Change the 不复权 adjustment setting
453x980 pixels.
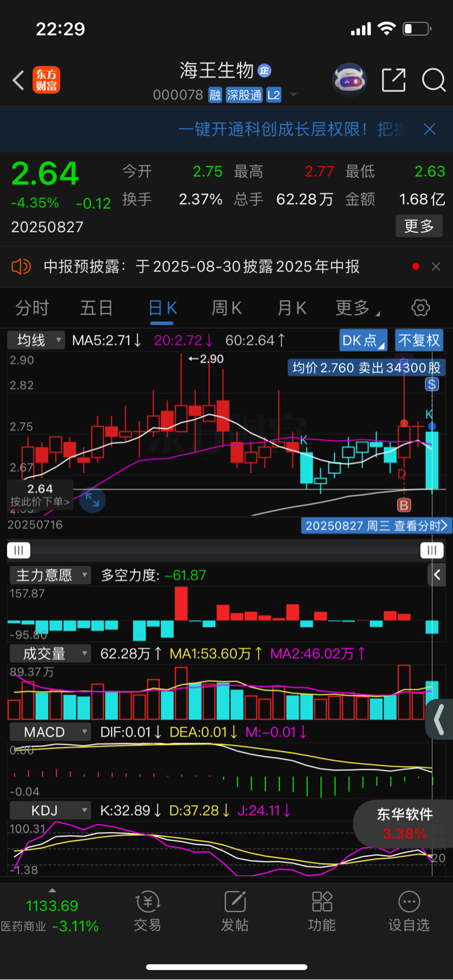(419, 340)
